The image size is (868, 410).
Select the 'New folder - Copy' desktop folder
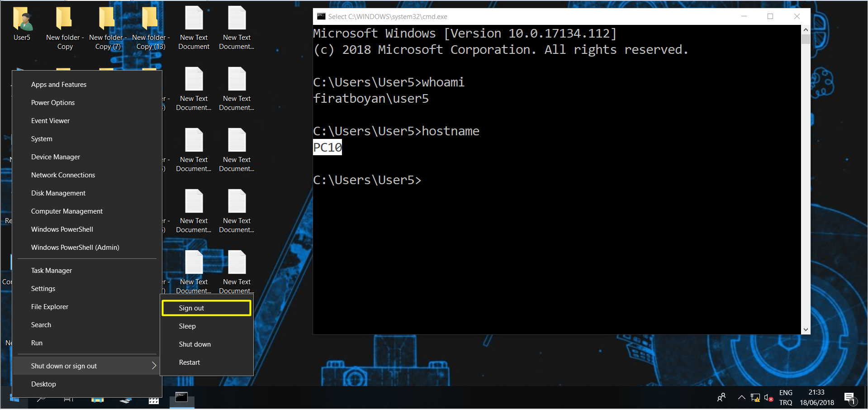coord(65,28)
